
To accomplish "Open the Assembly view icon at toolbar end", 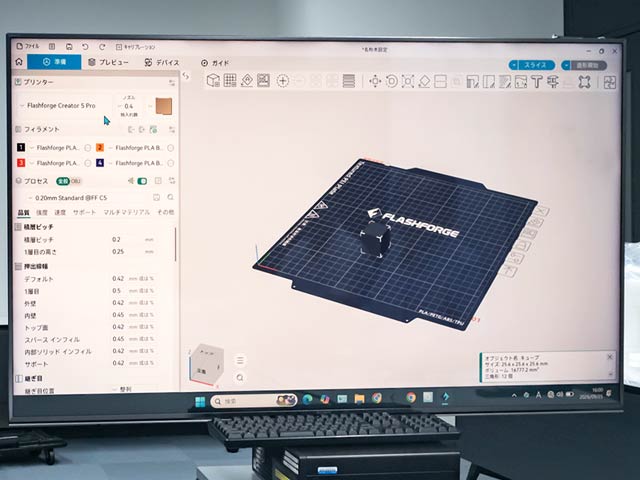I will coord(609,82).
